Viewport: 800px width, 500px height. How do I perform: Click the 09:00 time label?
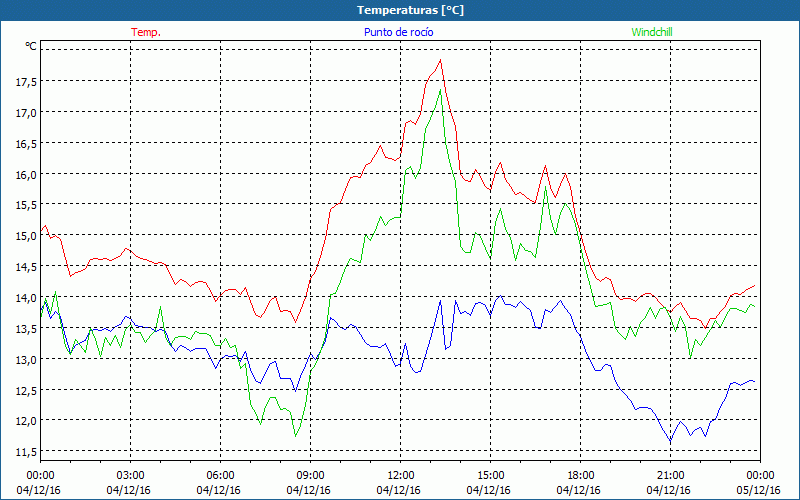310,476
